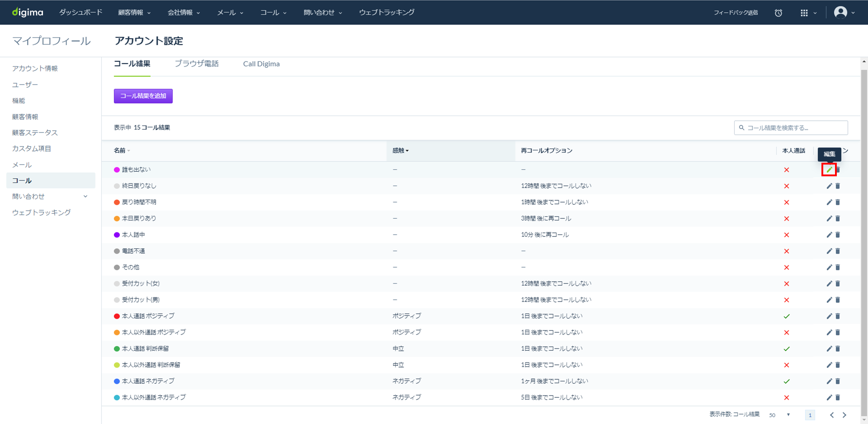Expand the 顧客情報 top menu
This screenshot has height=424, width=868.
pyautogui.click(x=134, y=13)
